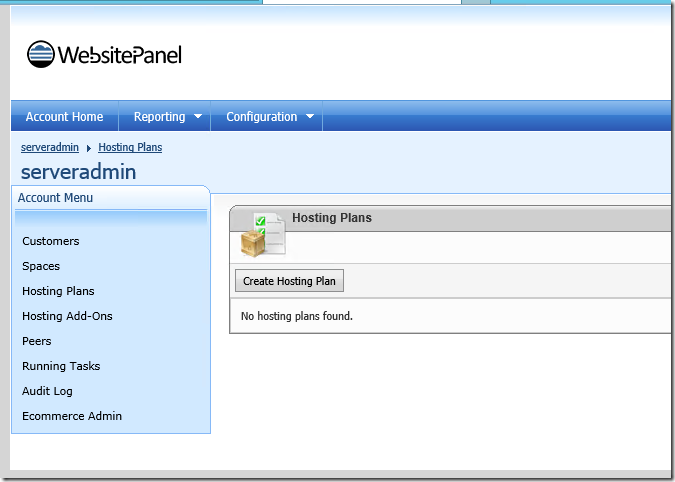Open Peers in Account Menu
The height and width of the screenshot is (482, 675).
pos(37,341)
